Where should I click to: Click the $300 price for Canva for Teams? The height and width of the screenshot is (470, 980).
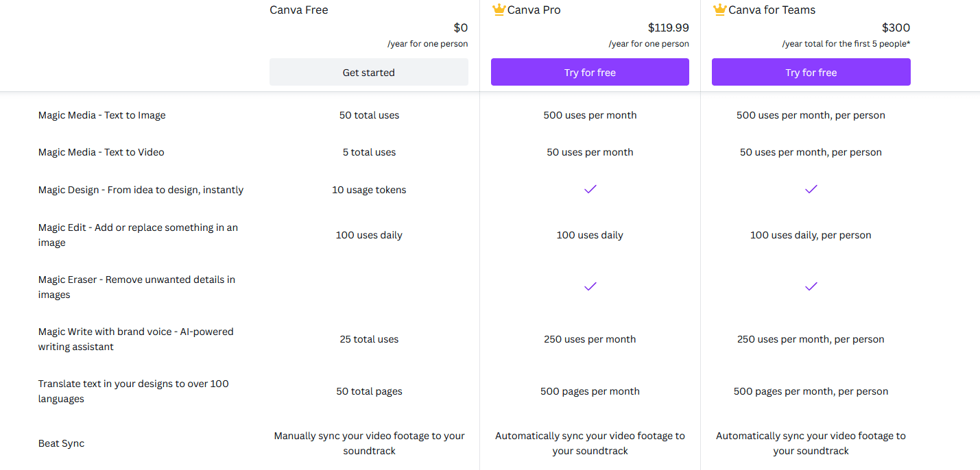click(x=897, y=27)
